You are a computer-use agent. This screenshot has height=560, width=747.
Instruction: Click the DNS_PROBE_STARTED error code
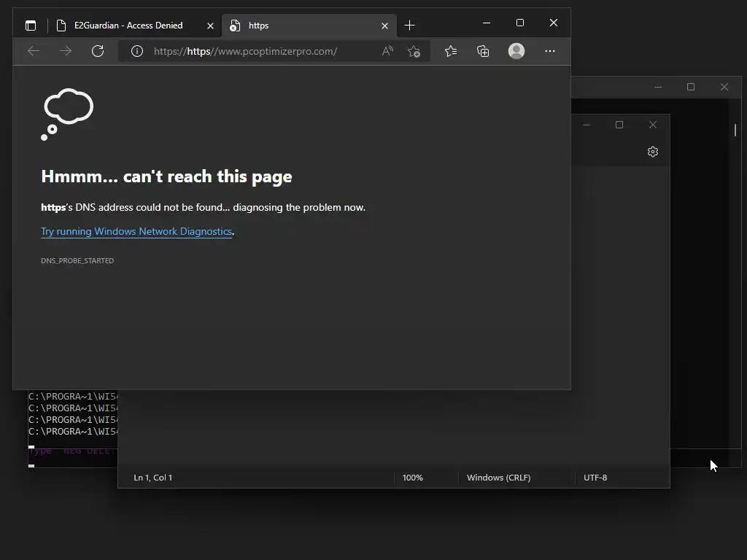pyautogui.click(x=77, y=260)
